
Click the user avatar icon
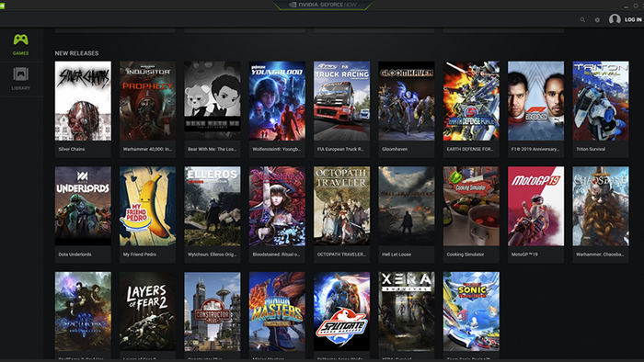(615, 19)
